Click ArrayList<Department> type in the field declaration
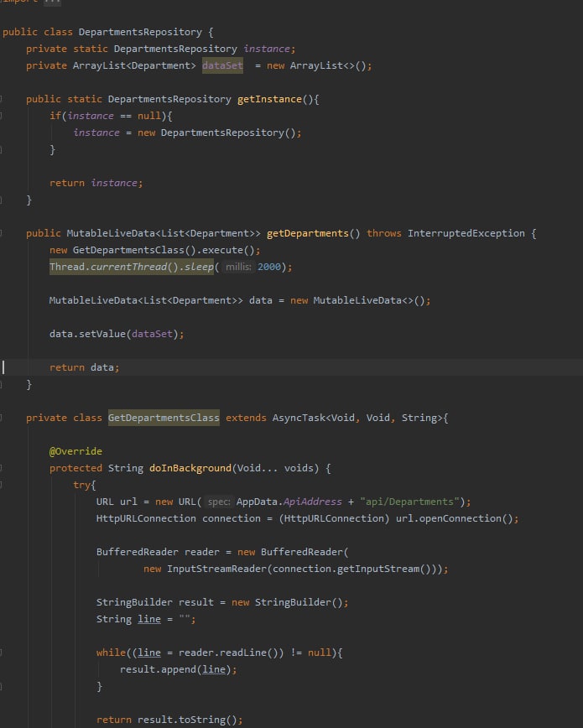 (134, 65)
